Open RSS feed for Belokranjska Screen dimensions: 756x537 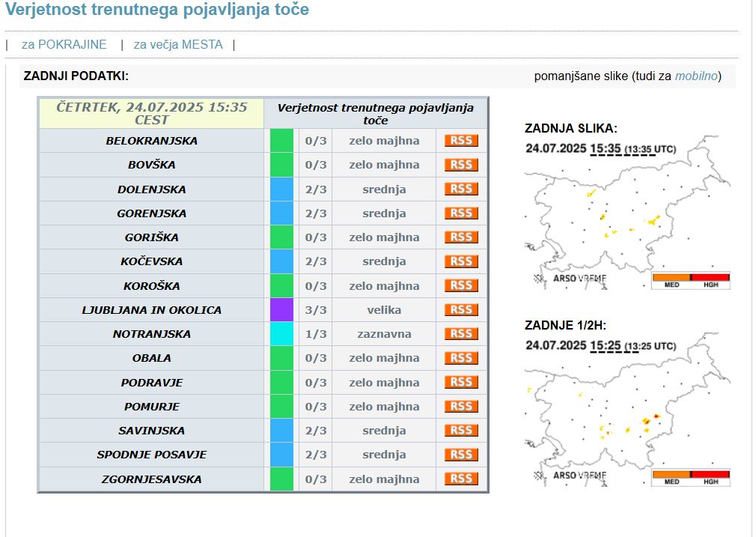click(x=461, y=141)
